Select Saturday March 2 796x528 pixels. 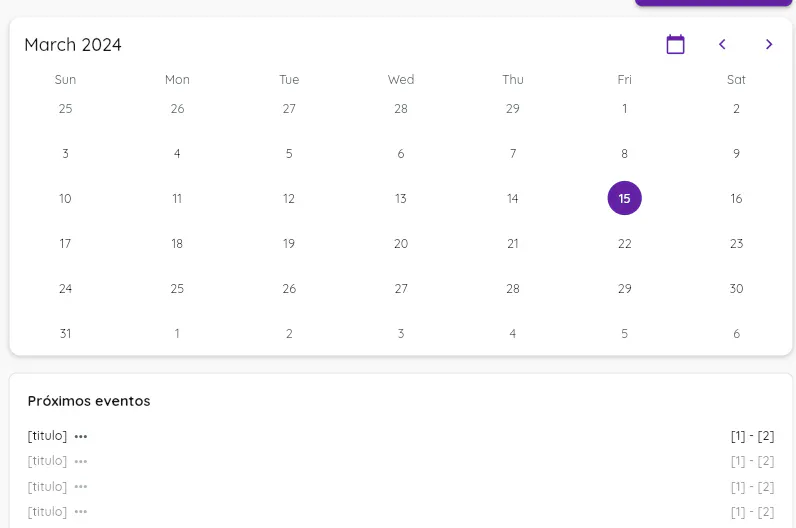736,109
